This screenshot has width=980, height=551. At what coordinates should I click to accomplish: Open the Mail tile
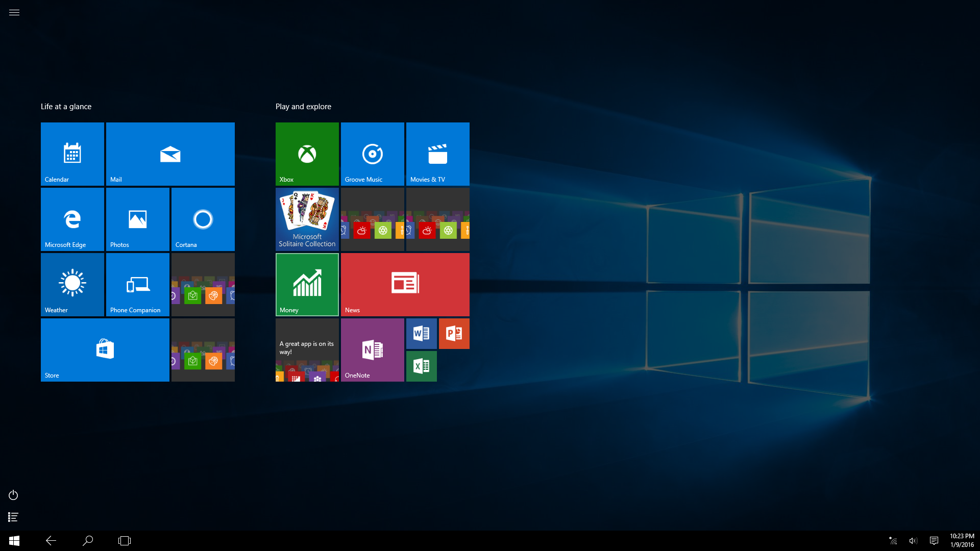point(170,154)
